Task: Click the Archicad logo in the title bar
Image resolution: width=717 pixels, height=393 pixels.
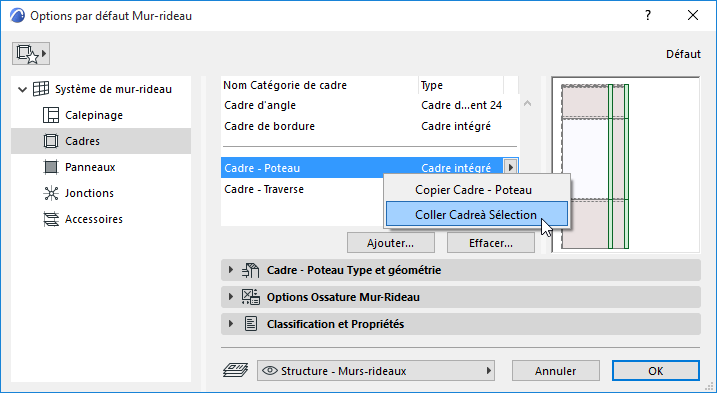Action: point(17,16)
